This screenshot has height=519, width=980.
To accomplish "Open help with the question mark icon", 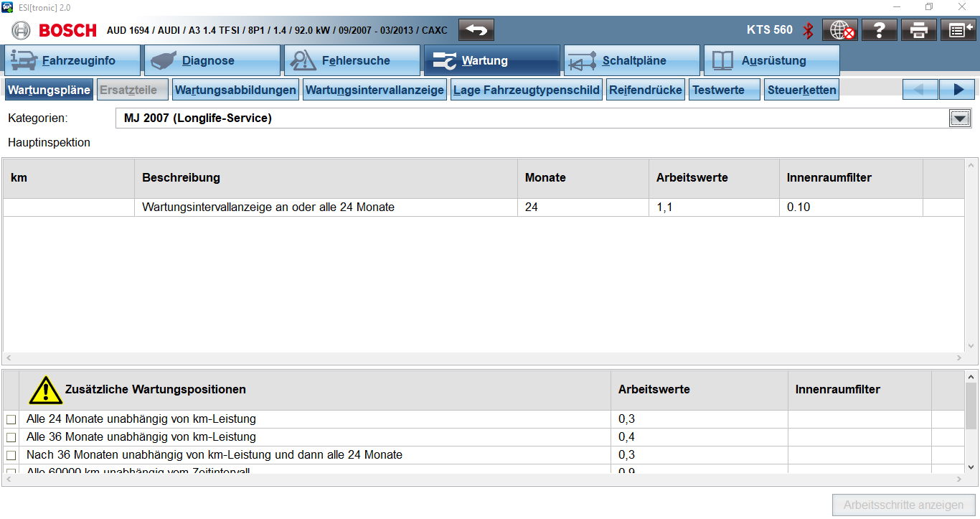I will coord(879,30).
